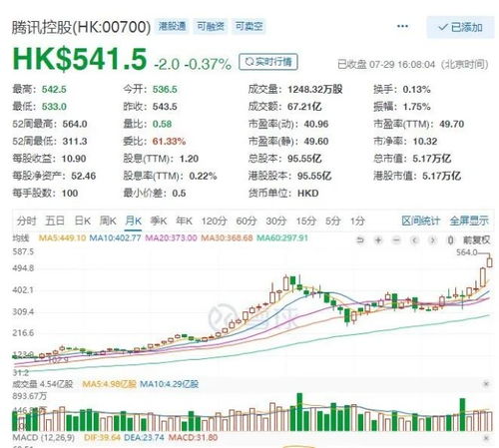The width and height of the screenshot is (499, 448).
Task: Switch to the 季K chart tab
Action: point(159,221)
